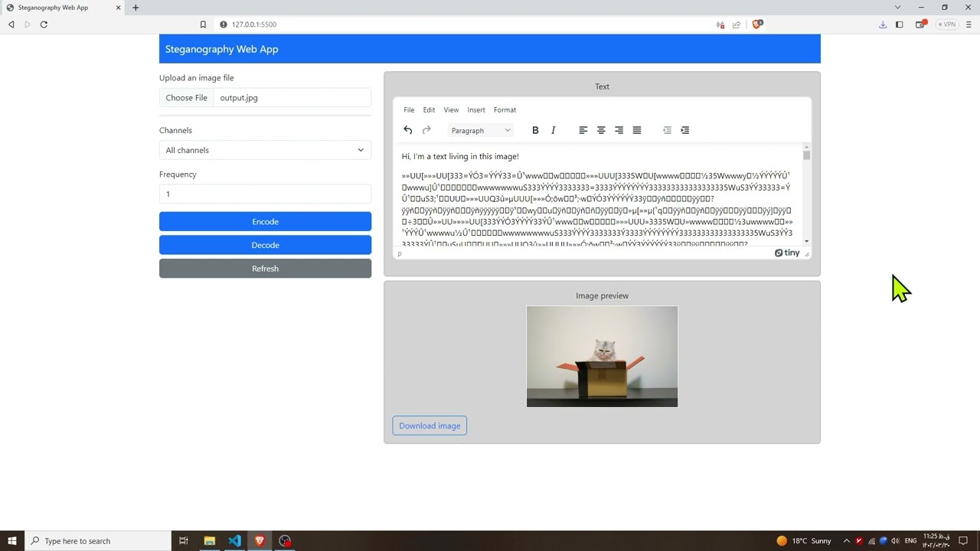This screenshot has width=980, height=551.
Task: Center-align text in the editor
Action: [x=601, y=130]
